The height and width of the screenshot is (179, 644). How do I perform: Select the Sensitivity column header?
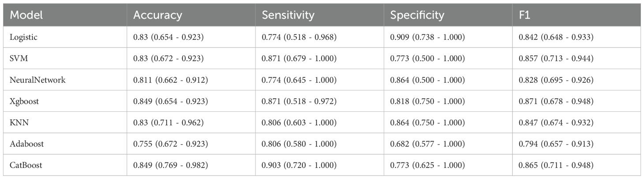288,15
